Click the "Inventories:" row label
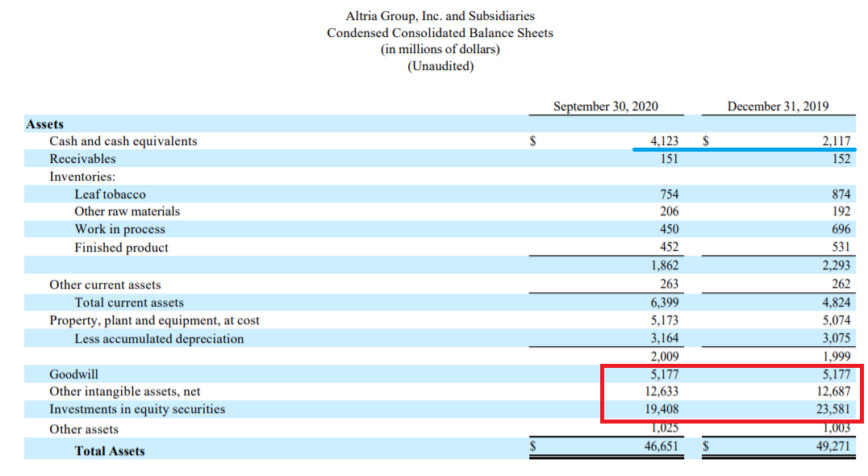The image size is (868, 476). [82, 177]
